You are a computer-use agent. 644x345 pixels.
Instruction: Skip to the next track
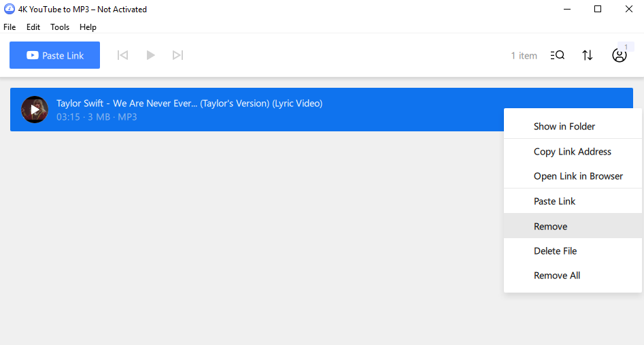coord(178,55)
